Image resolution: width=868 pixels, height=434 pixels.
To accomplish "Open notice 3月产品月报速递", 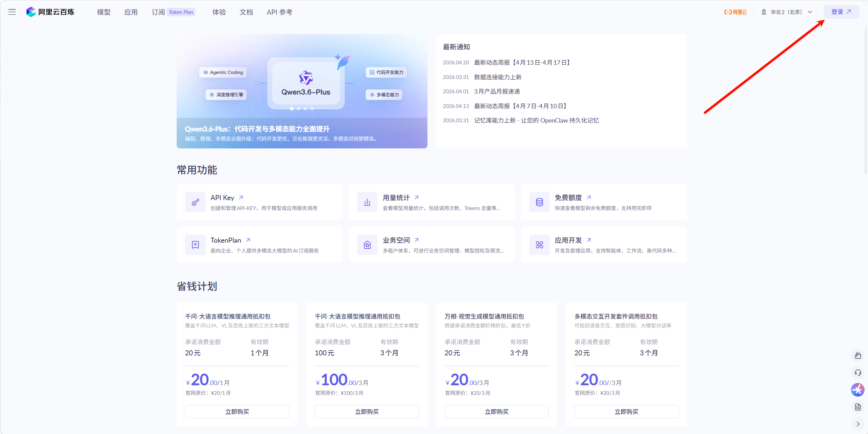I will [x=497, y=92].
